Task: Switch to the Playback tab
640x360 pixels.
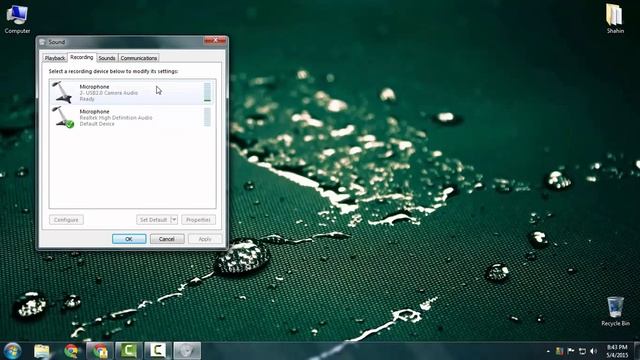Action: 55,58
